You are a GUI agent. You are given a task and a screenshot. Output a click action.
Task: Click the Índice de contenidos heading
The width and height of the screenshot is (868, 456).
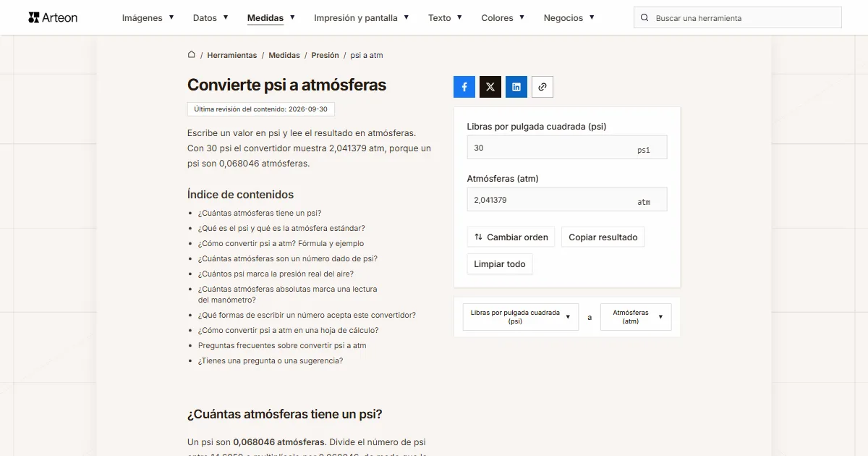tap(240, 194)
